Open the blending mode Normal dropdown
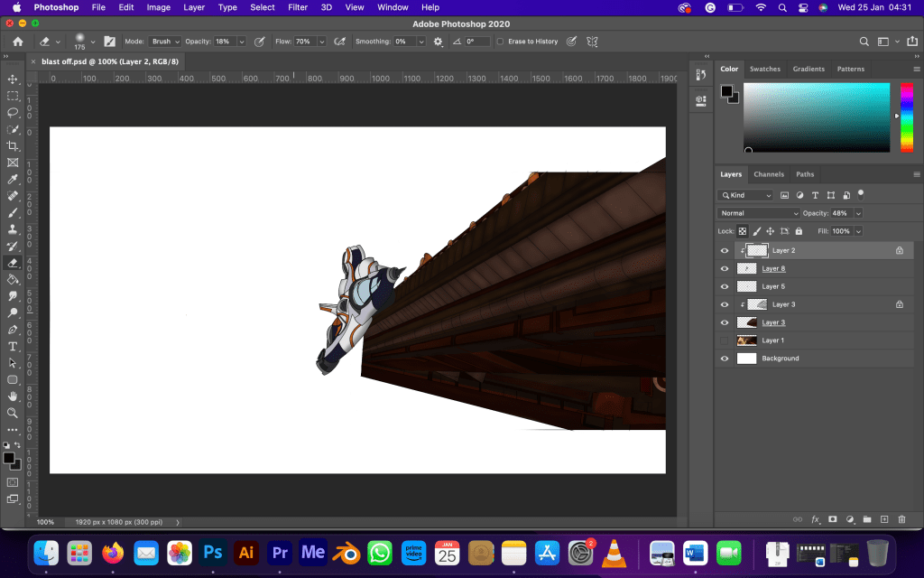This screenshot has height=578, width=924. (758, 213)
